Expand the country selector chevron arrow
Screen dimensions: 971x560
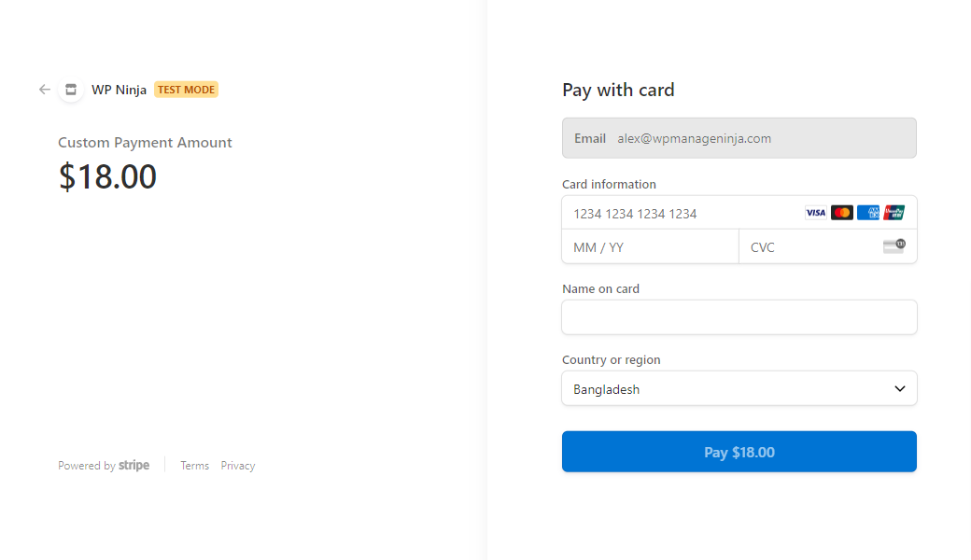click(x=900, y=388)
